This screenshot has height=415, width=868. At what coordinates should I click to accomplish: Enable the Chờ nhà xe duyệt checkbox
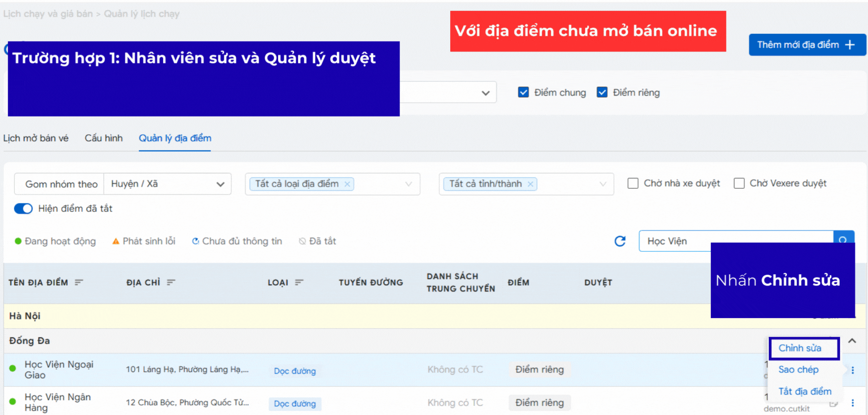coord(633,183)
